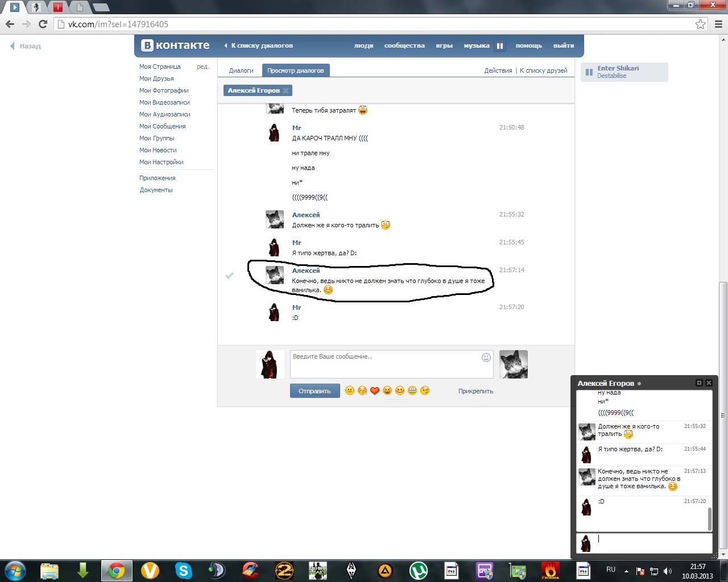
Task: Open сообщества in the header menu
Action: [x=404, y=45]
